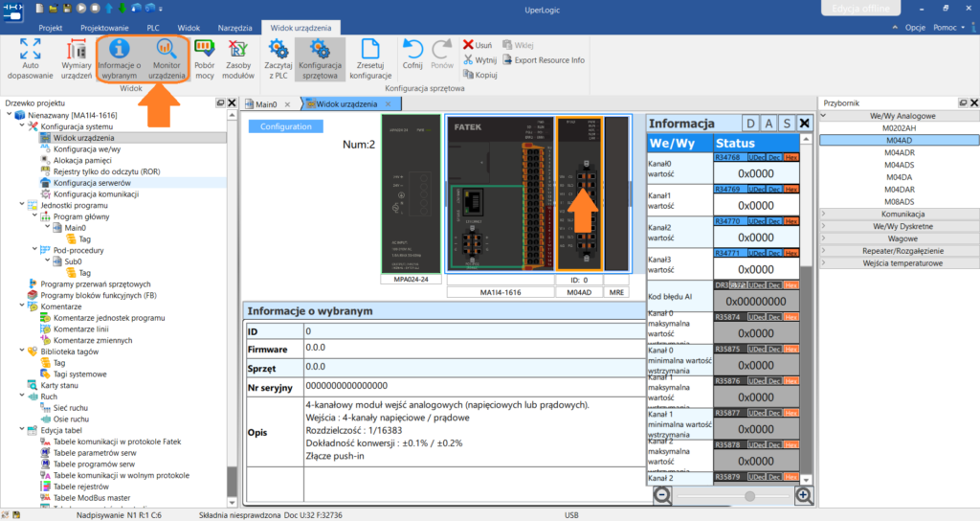Click zoom out magnifier icon
The height and width of the screenshot is (521, 980).
pos(662,496)
